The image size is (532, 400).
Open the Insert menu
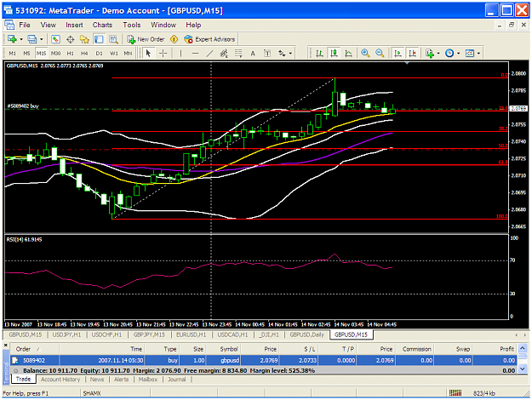coord(74,25)
